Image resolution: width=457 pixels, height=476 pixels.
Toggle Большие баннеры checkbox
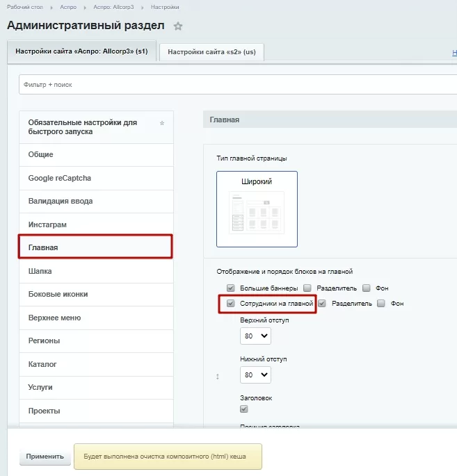click(x=231, y=288)
